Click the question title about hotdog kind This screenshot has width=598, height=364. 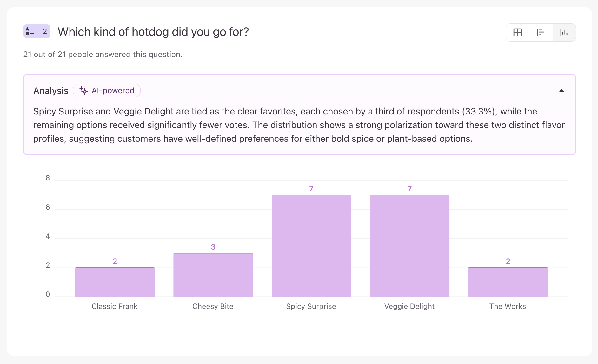153,32
